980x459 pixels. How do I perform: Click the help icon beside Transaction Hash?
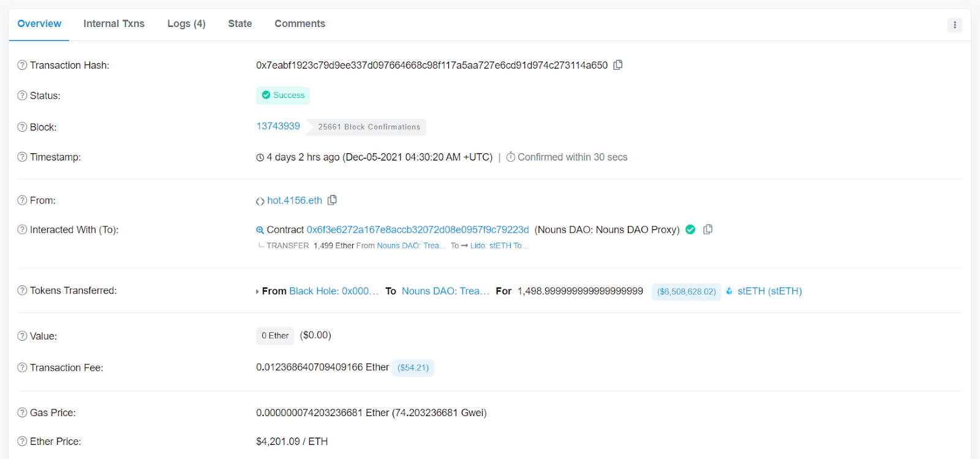[x=22, y=65]
